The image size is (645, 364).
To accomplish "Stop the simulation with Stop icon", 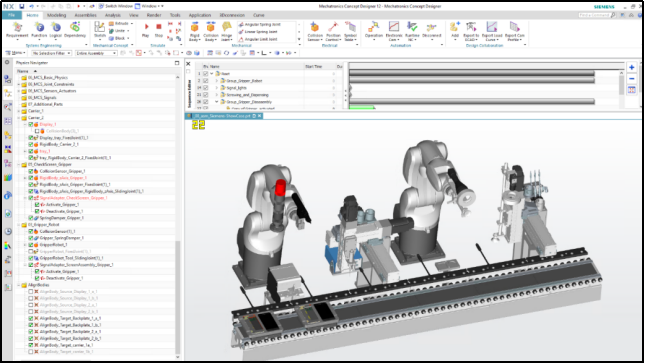I will (x=159, y=29).
